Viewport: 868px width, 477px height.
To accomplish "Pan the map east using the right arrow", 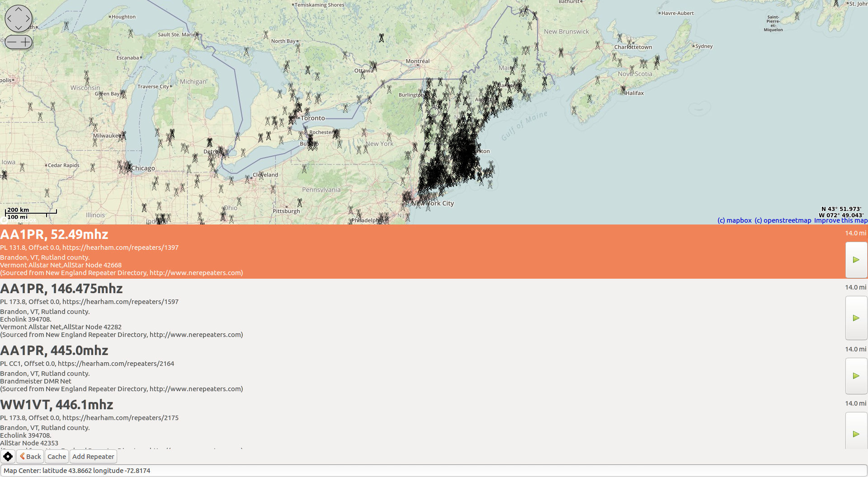I will (28, 19).
